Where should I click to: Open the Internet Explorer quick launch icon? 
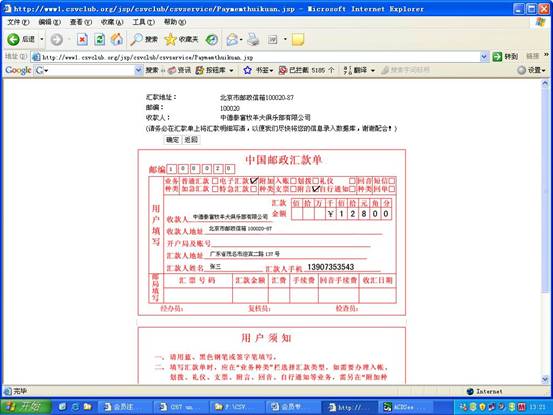[75, 407]
